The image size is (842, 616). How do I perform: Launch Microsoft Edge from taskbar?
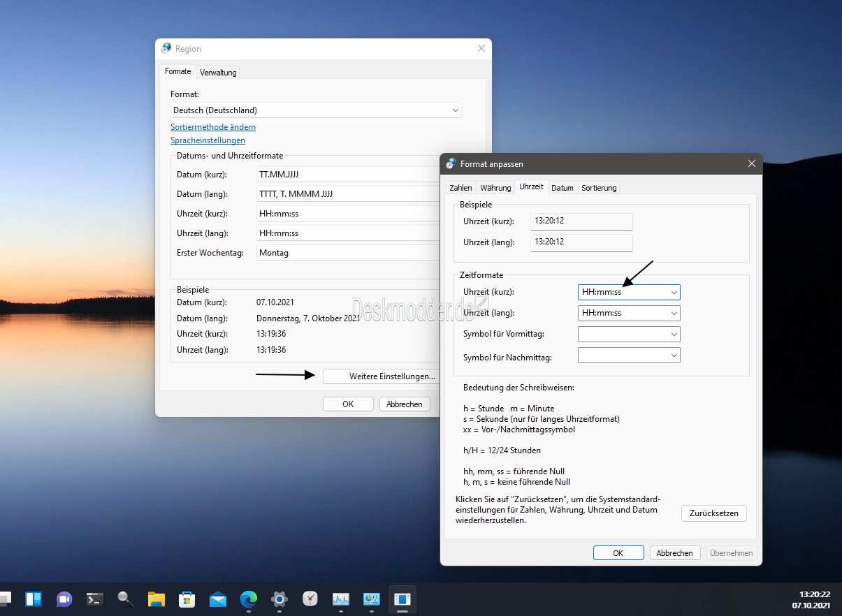(249, 599)
